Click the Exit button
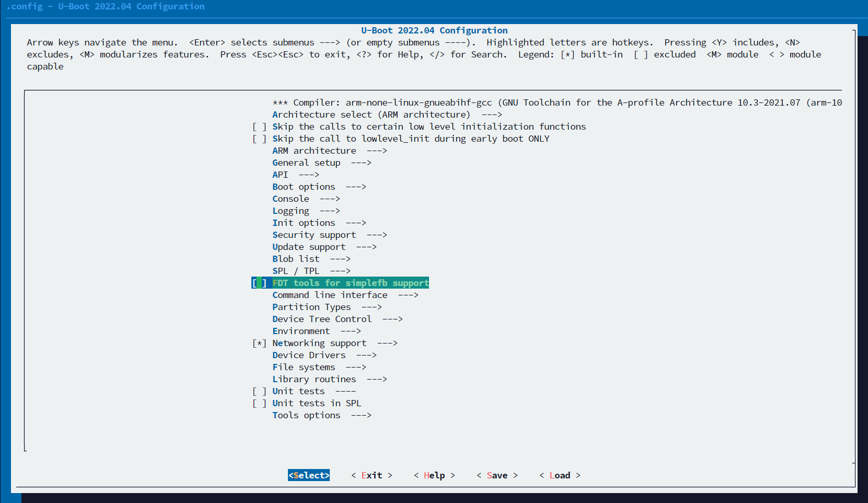Viewport: 868px width, 503px height. [372, 475]
